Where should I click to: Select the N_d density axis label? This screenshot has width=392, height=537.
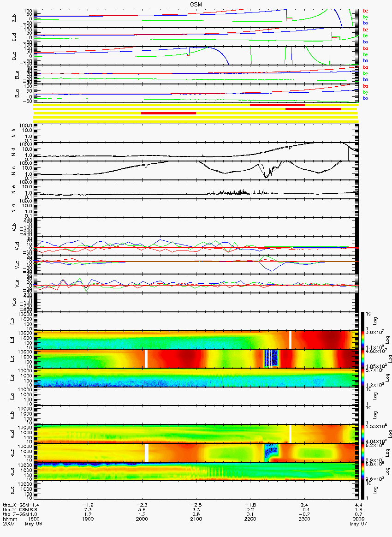pyautogui.click(x=14, y=152)
